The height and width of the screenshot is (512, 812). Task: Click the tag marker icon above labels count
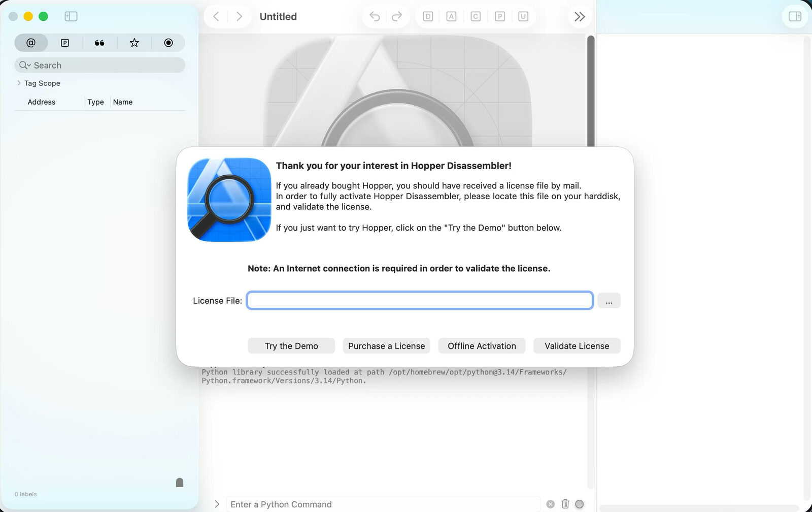180,483
